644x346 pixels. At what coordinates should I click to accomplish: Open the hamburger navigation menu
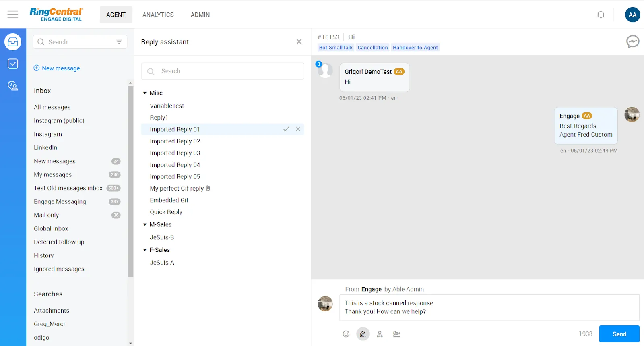click(x=13, y=15)
